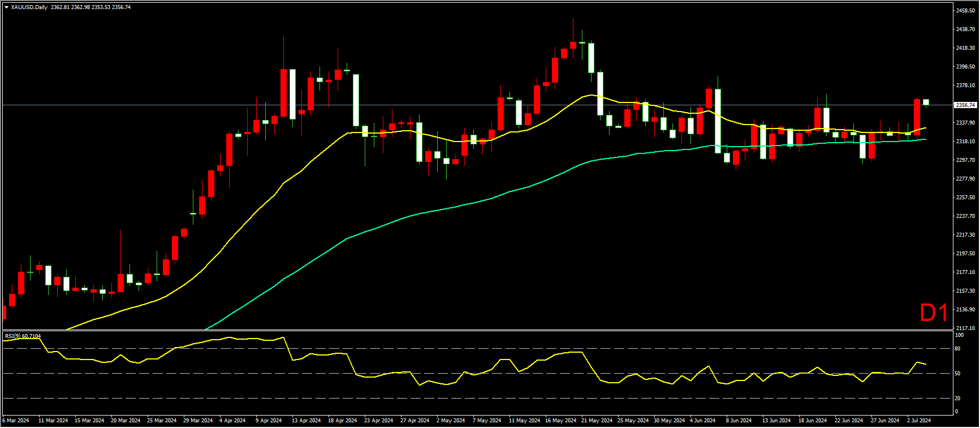Click the 7 May 2024 date label
This screenshot has width=980, height=428.
point(487,421)
